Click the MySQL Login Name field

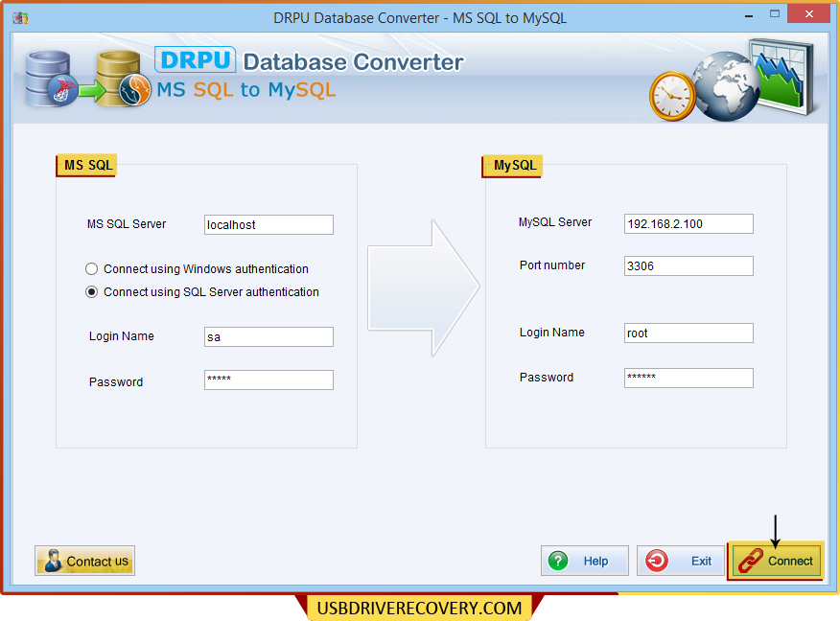(x=688, y=333)
